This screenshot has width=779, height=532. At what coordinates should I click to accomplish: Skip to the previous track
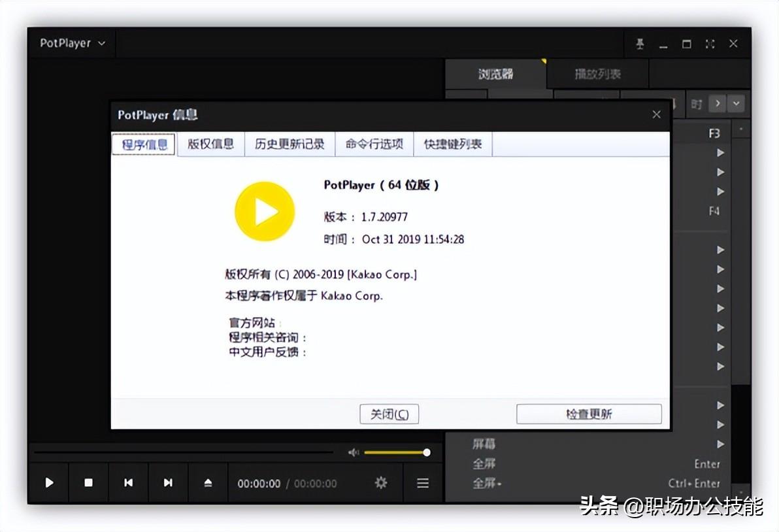(128, 483)
